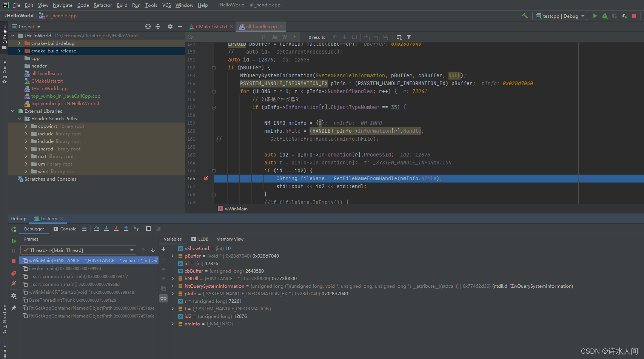Open Memory View tab
The image size is (644, 359).
click(230, 239)
